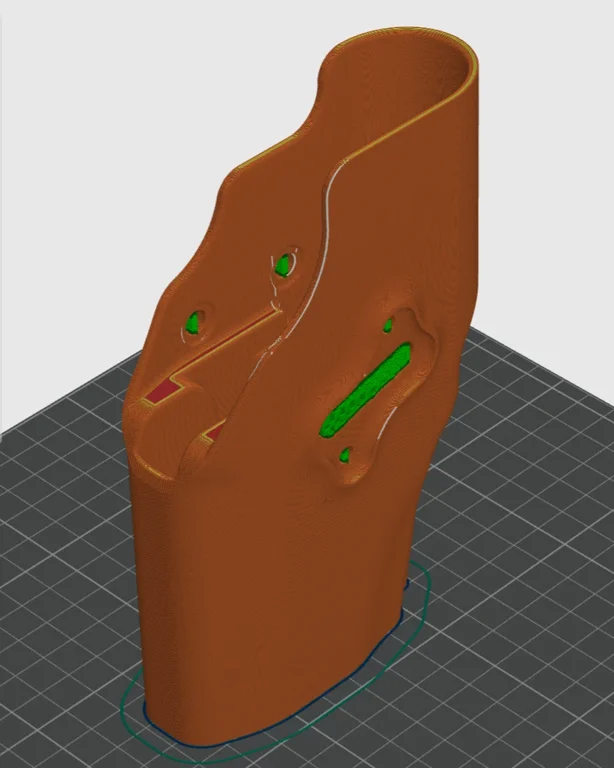
Task: Select the red region on the model's left
Action: tap(163, 391)
